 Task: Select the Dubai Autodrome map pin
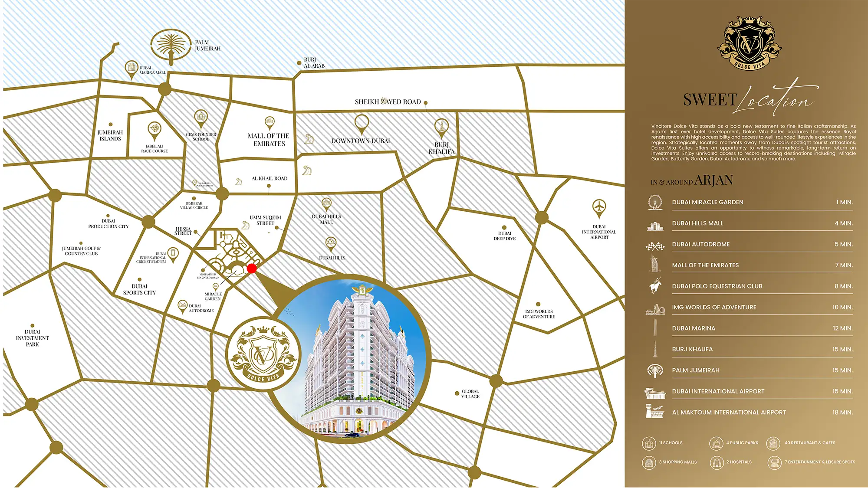(183, 306)
